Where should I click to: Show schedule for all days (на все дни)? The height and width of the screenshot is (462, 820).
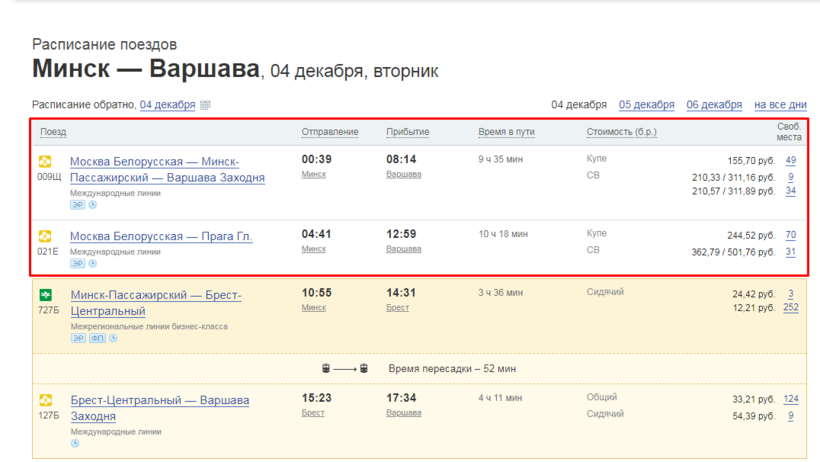(x=780, y=105)
